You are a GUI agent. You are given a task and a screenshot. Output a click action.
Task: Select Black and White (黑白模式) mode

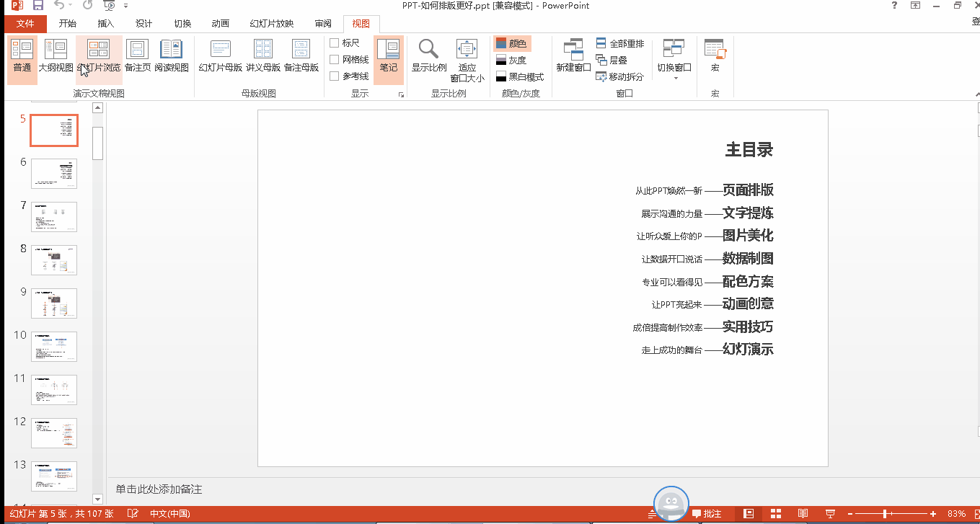[520, 76]
